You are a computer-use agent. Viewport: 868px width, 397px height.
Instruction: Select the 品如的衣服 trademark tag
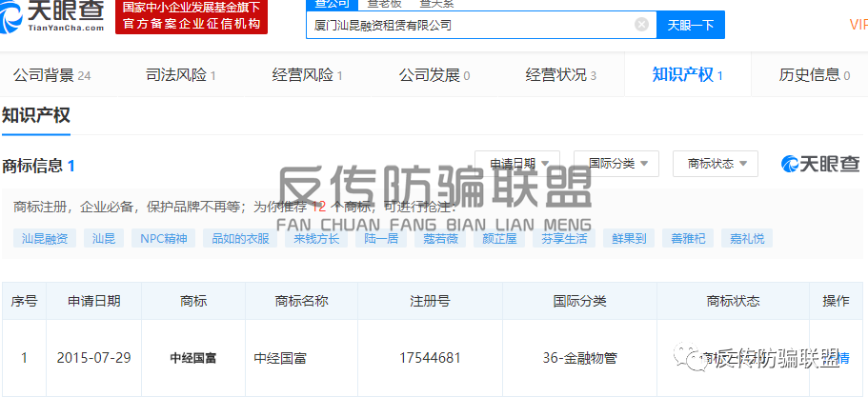pos(240,239)
